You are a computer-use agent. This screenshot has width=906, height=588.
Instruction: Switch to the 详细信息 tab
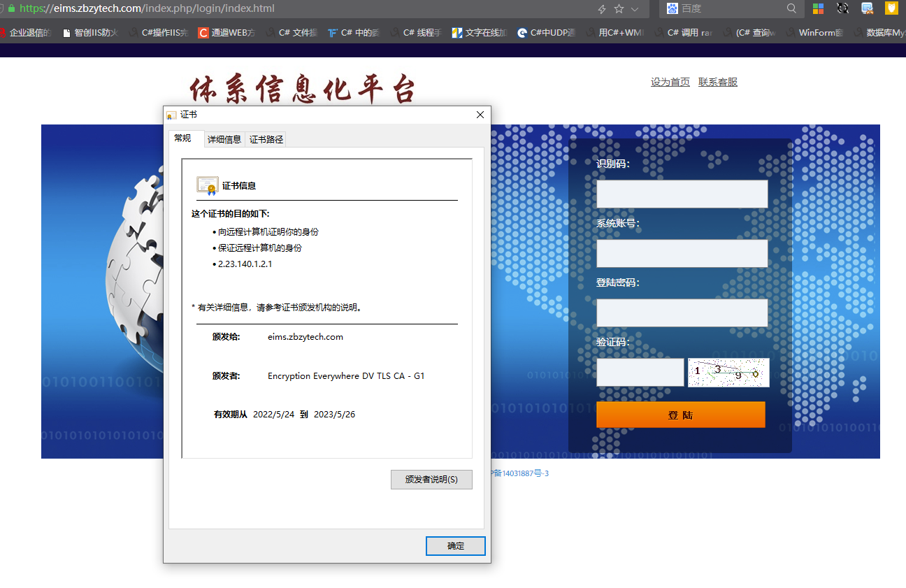coord(224,139)
